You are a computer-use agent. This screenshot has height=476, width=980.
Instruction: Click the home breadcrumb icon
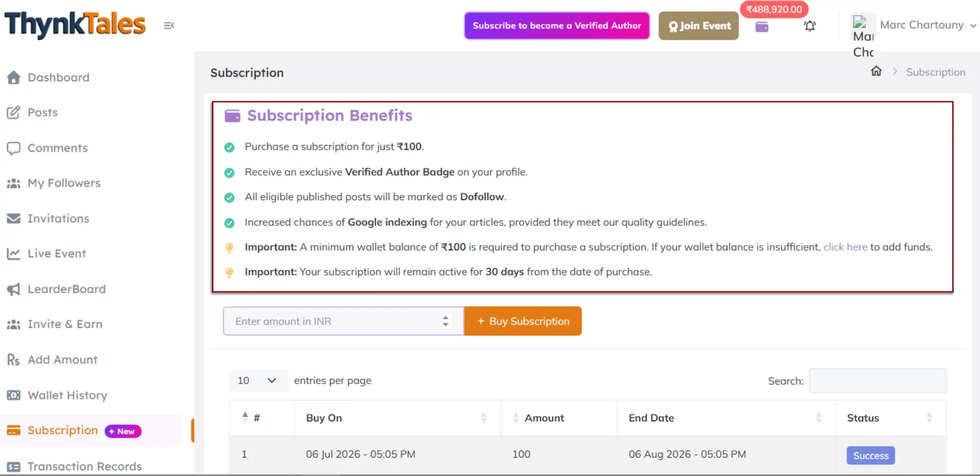876,71
